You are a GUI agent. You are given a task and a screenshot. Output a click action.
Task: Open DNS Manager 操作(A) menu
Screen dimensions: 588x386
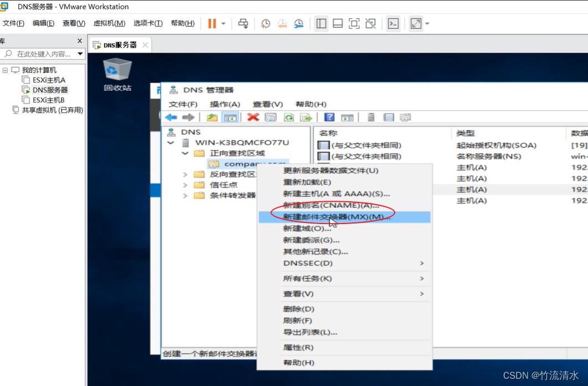point(225,104)
